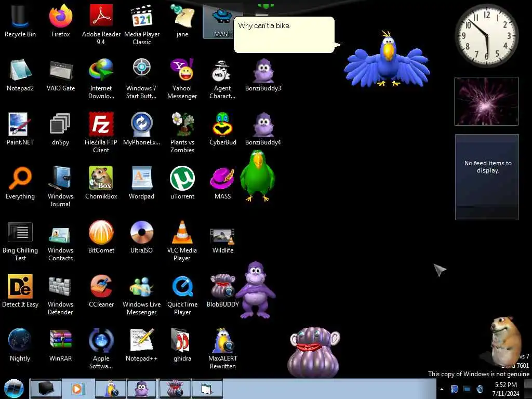Image resolution: width=532 pixels, height=399 pixels.
Task: Select the QuickTime Player shortcut
Action: 182,295
